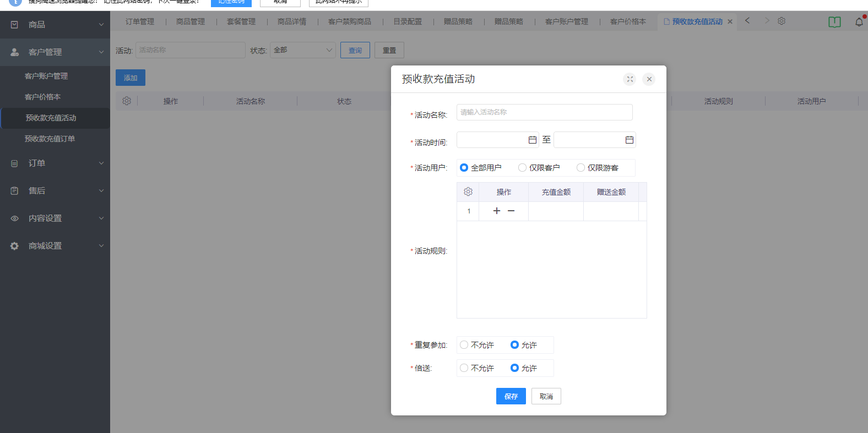868x433 pixels.
Task: Open tab bar gear settings icon
Action: (782, 21)
